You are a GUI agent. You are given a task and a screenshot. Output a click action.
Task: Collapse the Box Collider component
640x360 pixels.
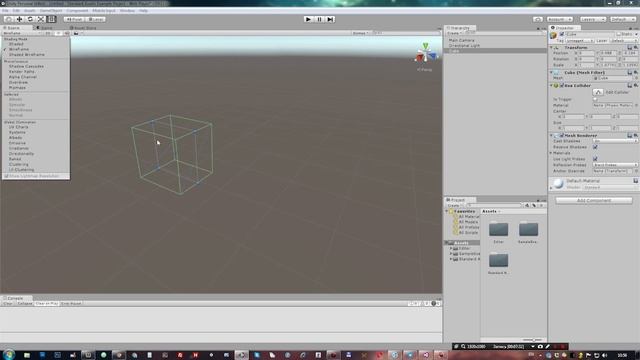click(x=551, y=85)
